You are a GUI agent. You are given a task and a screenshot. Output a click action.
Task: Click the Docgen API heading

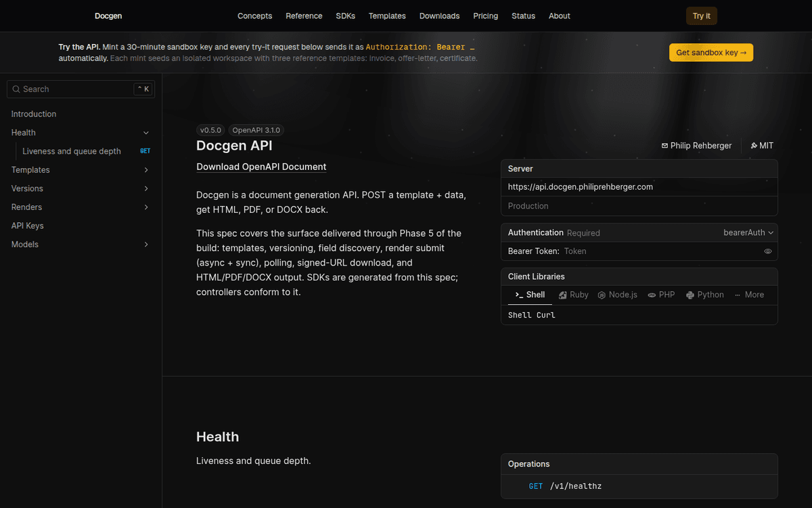pyautogui.click(x=234, y=146)
